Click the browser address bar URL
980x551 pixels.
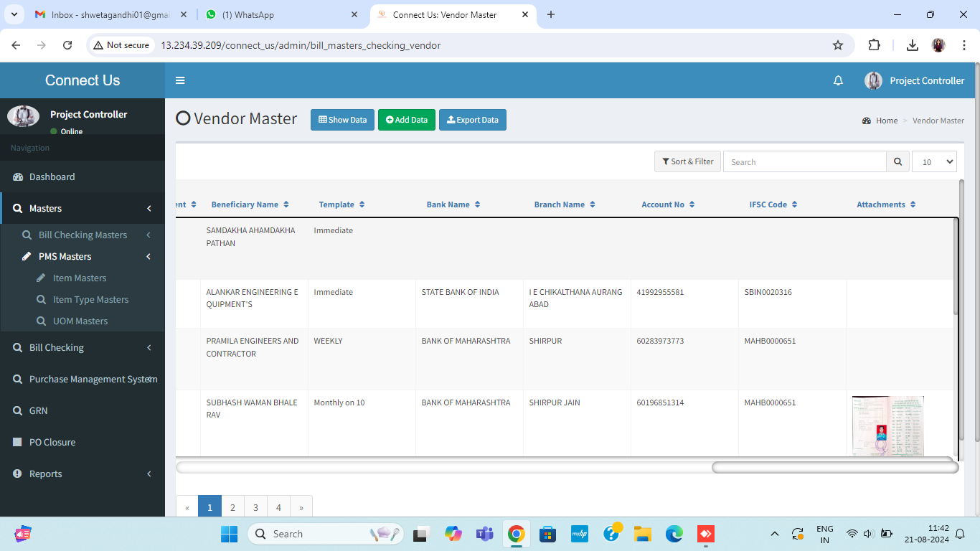pyautogui.click(x=301, y=45)
